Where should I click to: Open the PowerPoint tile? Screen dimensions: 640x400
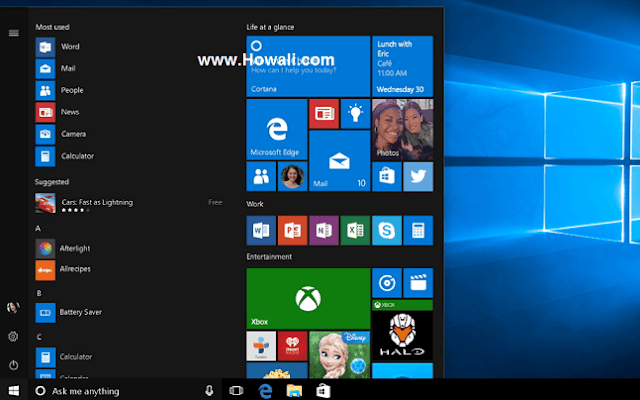(x=293, y=231)
